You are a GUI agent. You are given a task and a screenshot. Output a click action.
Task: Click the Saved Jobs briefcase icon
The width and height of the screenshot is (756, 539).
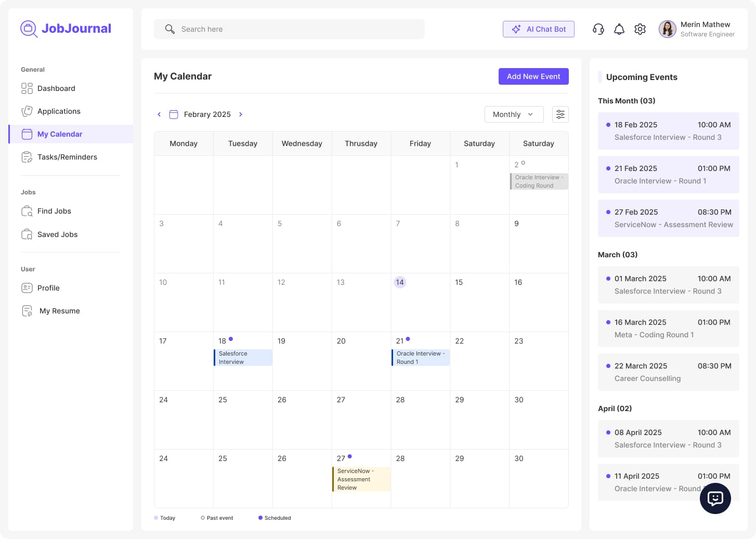click(27, 234)
